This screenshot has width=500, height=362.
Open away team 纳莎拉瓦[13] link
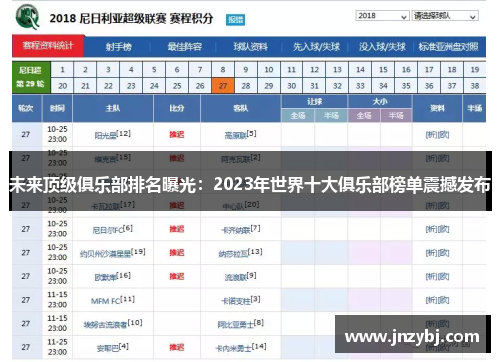pyautogui.click(x=240, y=253)
